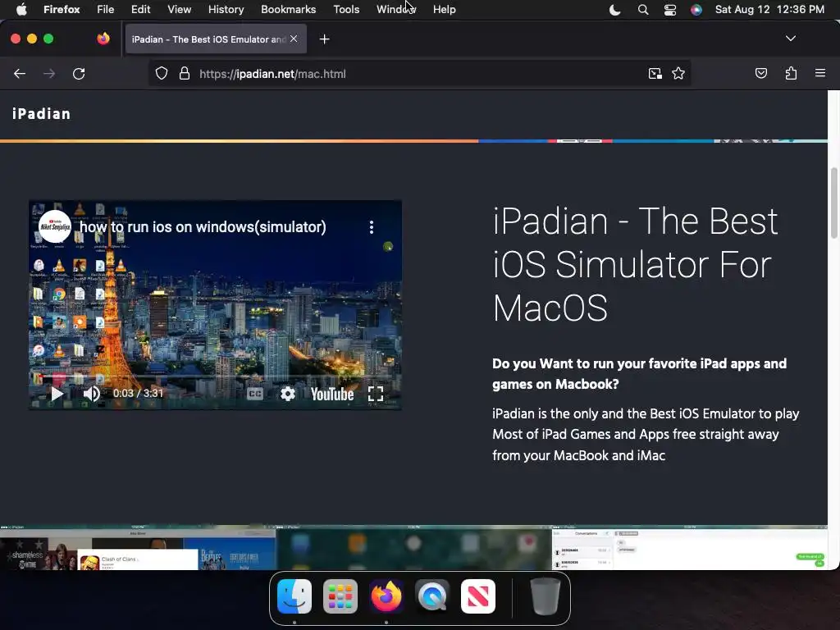The height and width of the screenshot is (630, 840).
Task: Open the Pocket save icon
Action: pyautogui.click(x=760, y=73)
